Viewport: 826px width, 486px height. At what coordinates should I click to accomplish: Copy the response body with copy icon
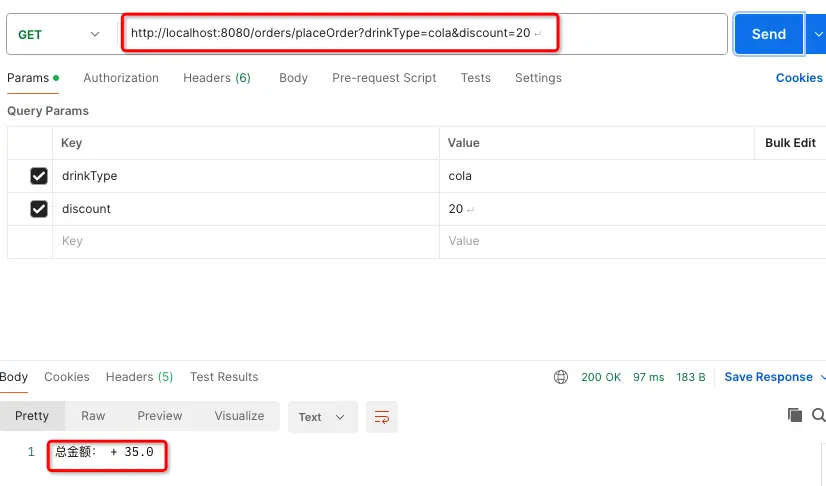tap(795, 415)
